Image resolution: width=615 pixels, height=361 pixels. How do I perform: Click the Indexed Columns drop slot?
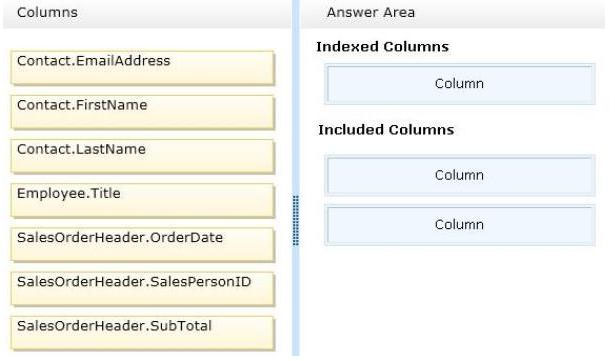[460, 84]
